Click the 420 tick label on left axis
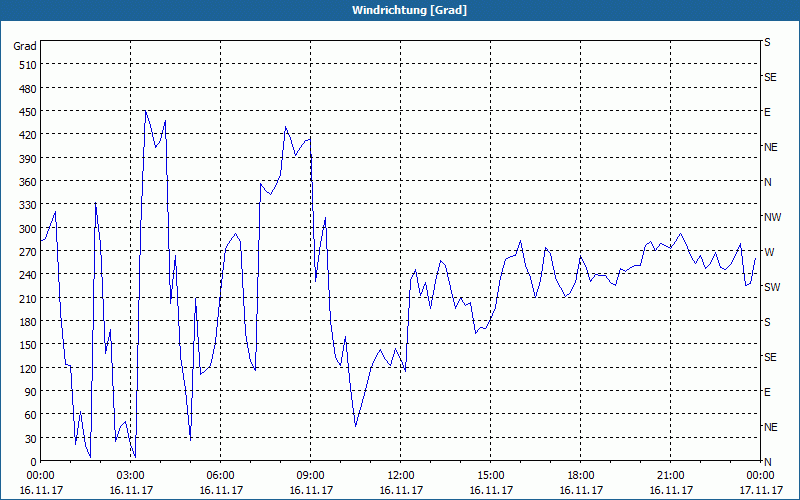The image size is (800, 500). (28, 135)
